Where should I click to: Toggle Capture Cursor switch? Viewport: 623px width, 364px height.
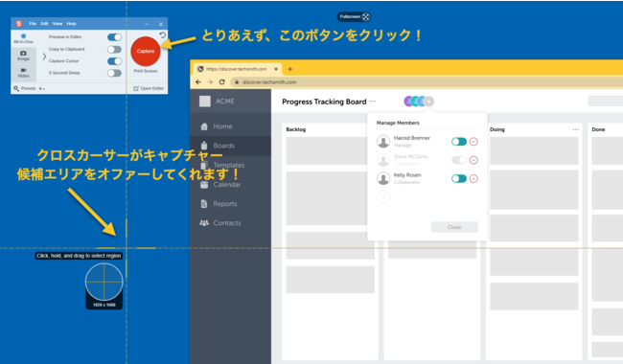pyautogui.click(x=114, y=61)
